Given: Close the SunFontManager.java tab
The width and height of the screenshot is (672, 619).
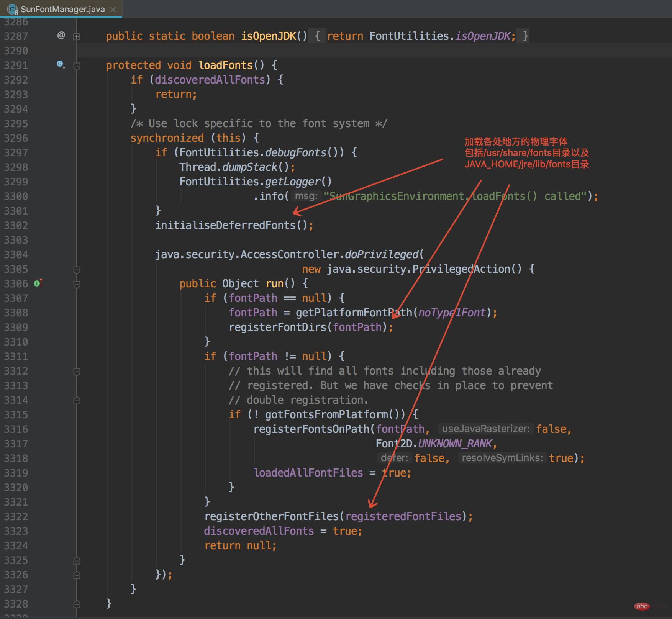Looking at the screenshot, I should pyautogui.click(x=113, y=10).
